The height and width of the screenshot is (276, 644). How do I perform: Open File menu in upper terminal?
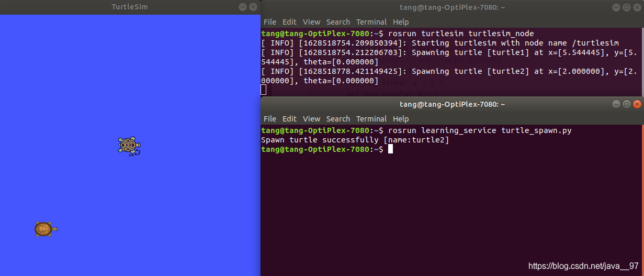click(269, 22)
